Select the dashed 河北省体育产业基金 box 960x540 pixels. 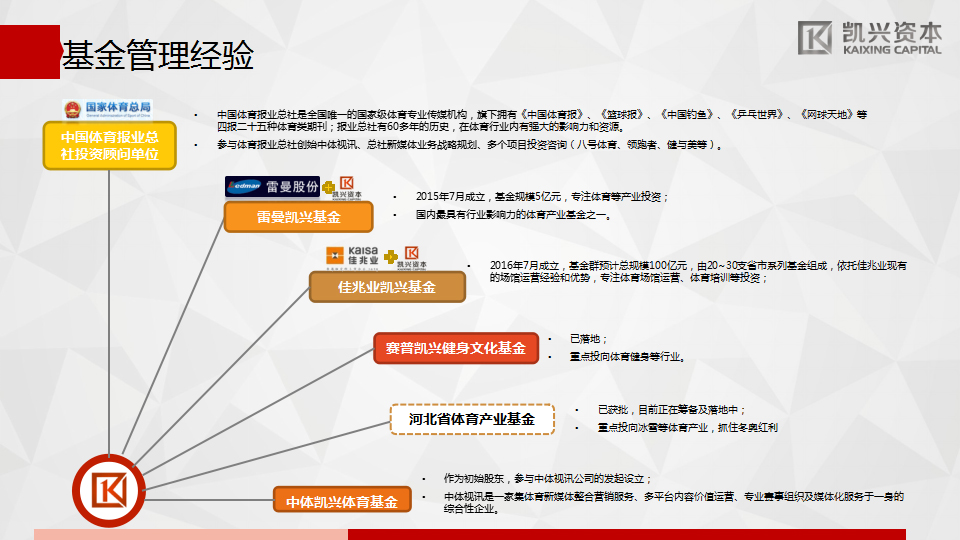(x=472, y=419)
